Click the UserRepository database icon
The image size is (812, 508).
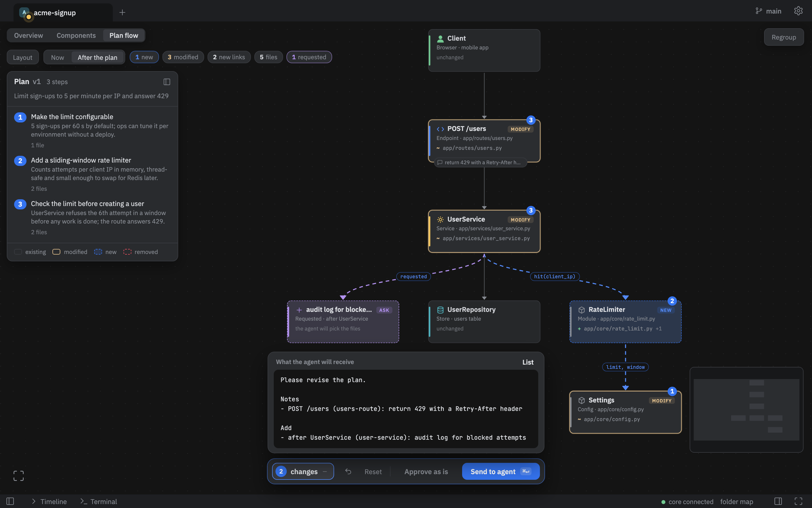(440, 310)
